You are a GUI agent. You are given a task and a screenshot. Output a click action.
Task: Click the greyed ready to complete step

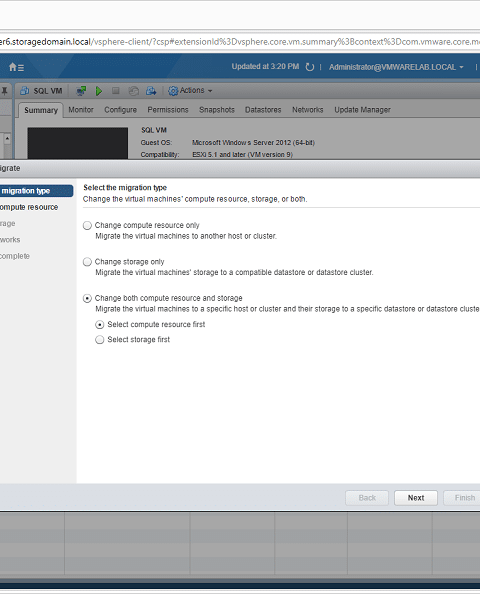(x=15, y=256)
